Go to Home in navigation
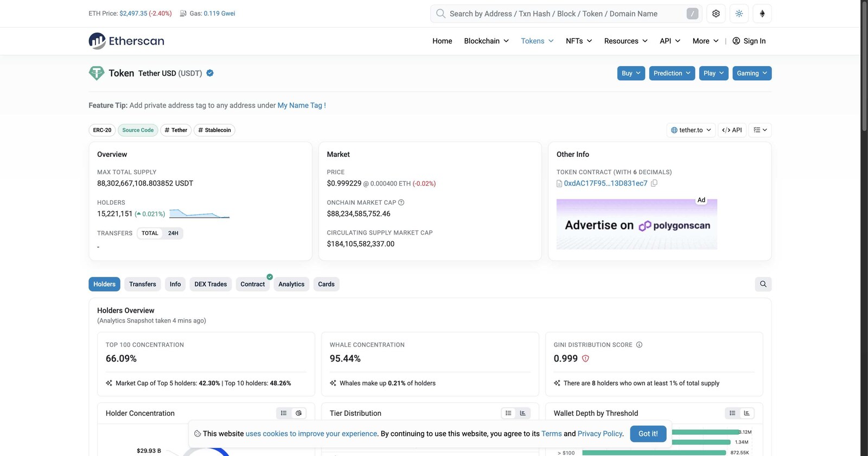 click(x=442, y=41)
